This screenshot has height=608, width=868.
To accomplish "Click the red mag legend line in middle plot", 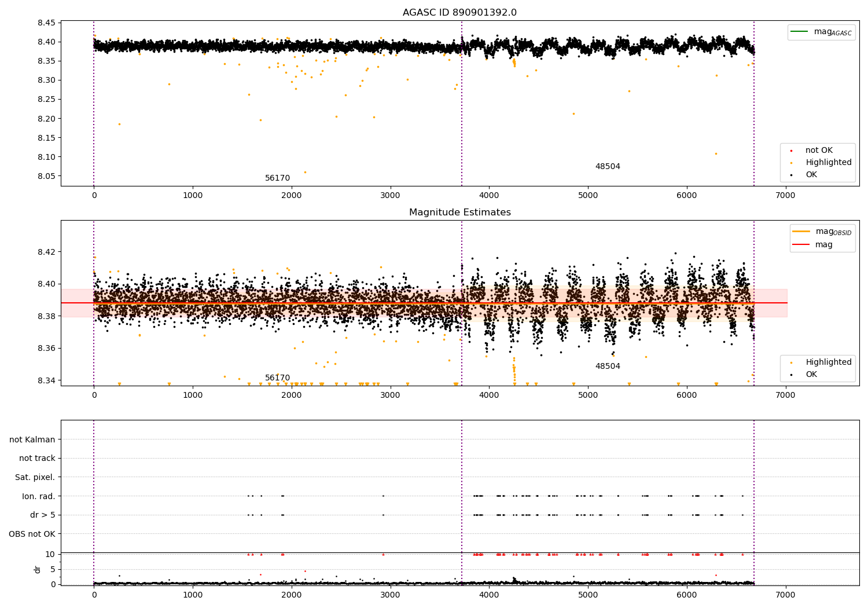I will point(801,244).
